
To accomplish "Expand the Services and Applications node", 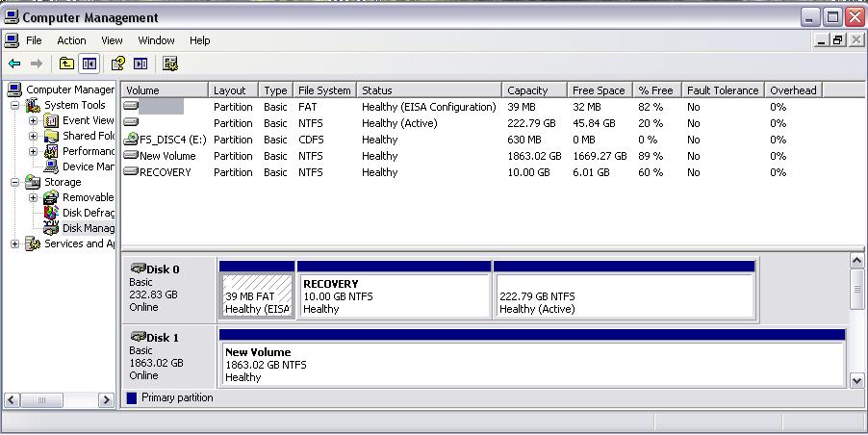I will coord(15,243).
